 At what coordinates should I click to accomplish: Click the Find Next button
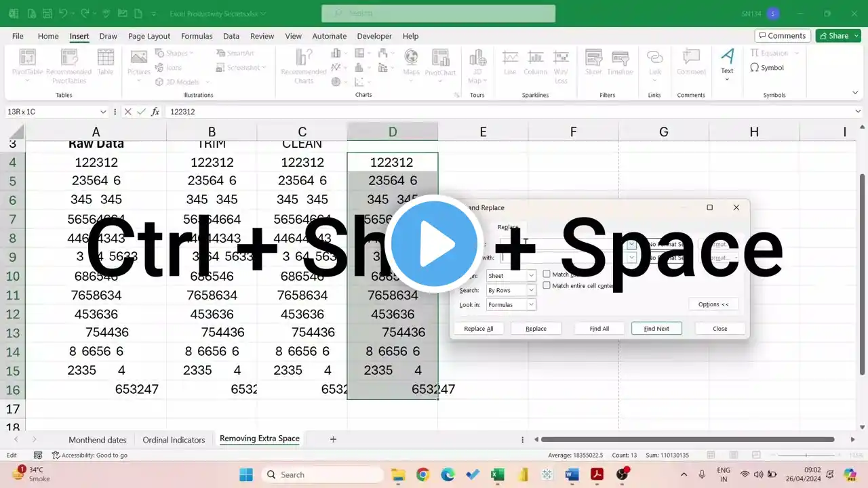(656, 329)
